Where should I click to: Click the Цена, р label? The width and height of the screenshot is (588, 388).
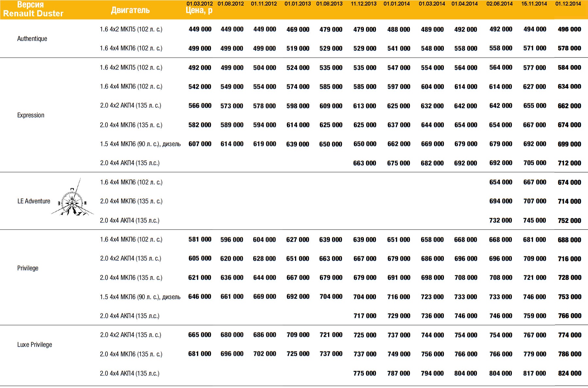(199, 10)
